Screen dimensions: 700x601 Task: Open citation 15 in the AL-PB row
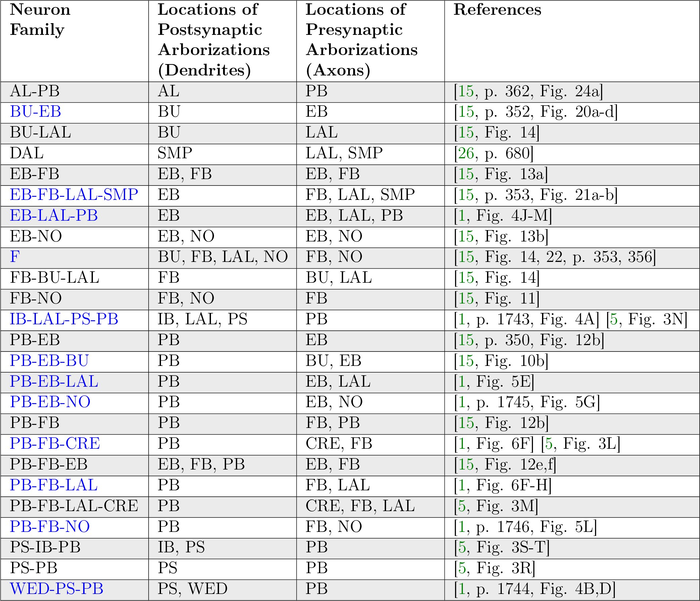(x=466, y=91)
